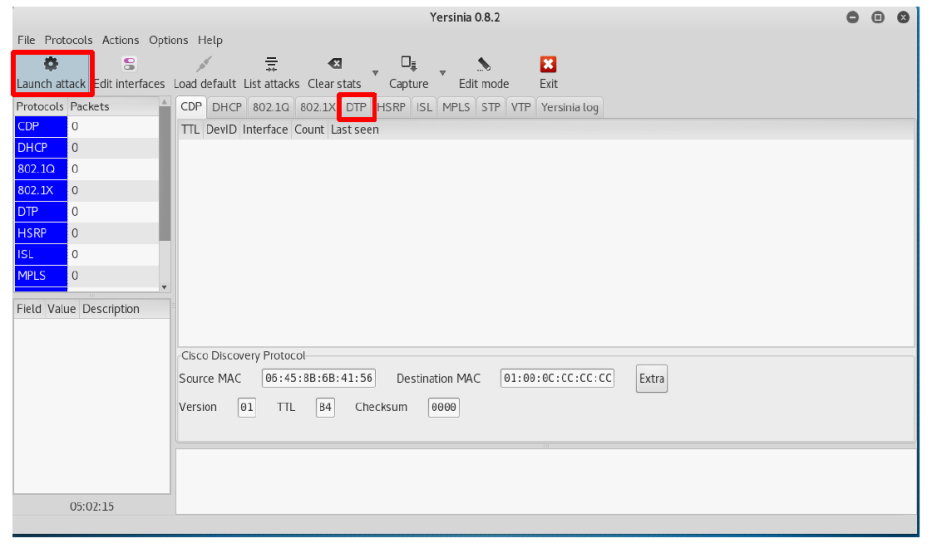Screen dimensions: 936x547
Task: Open the Actions menu
Action: (x=121, y=40)
